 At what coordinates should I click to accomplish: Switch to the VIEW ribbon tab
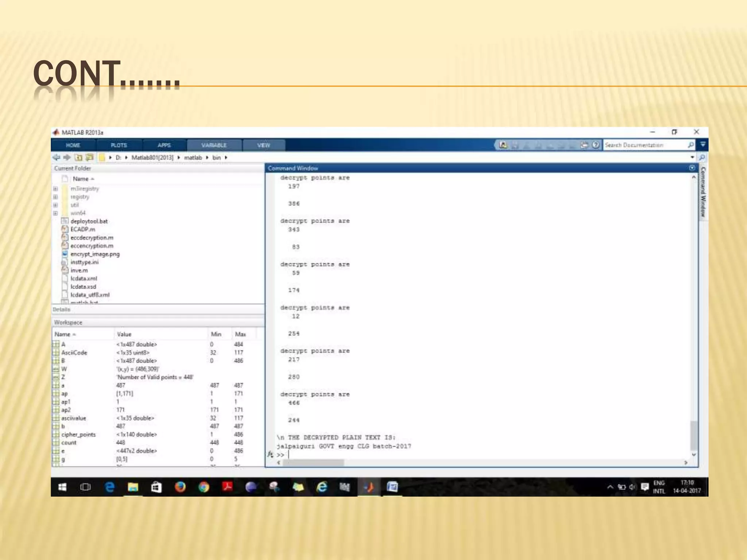(x=263, y=145)
